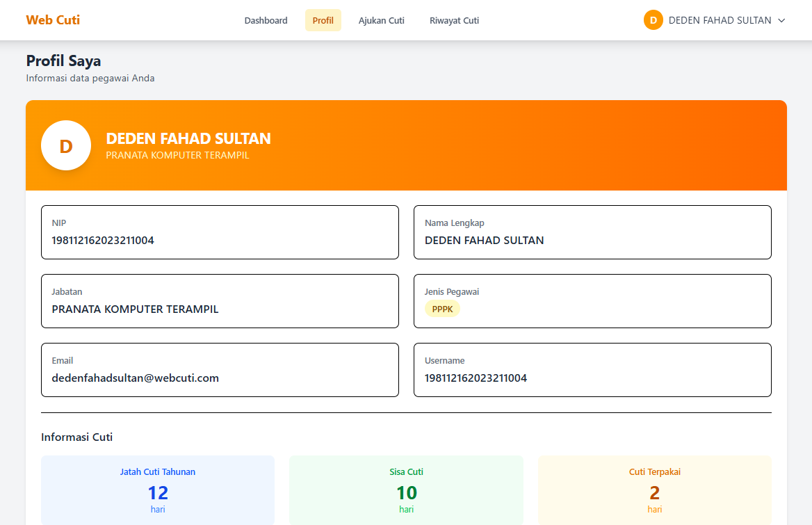Open Riwayat Cuti page
This screenshot has width=812, height=525.
pos(454,21)
